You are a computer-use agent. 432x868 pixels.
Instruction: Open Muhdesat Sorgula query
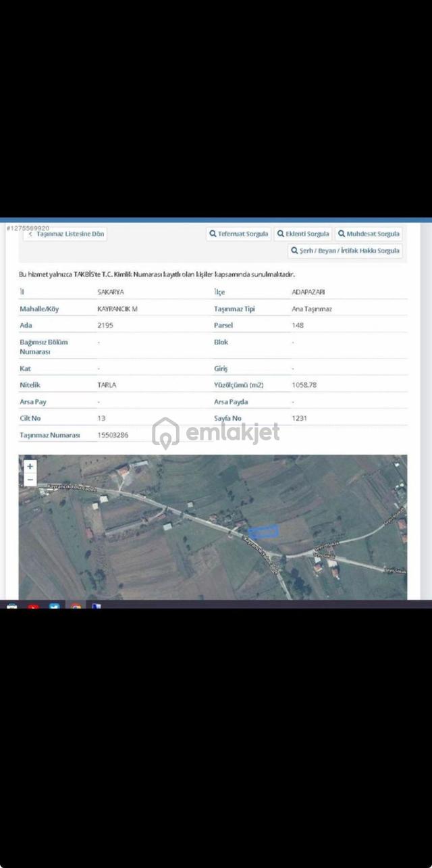(x=369, y=234)
